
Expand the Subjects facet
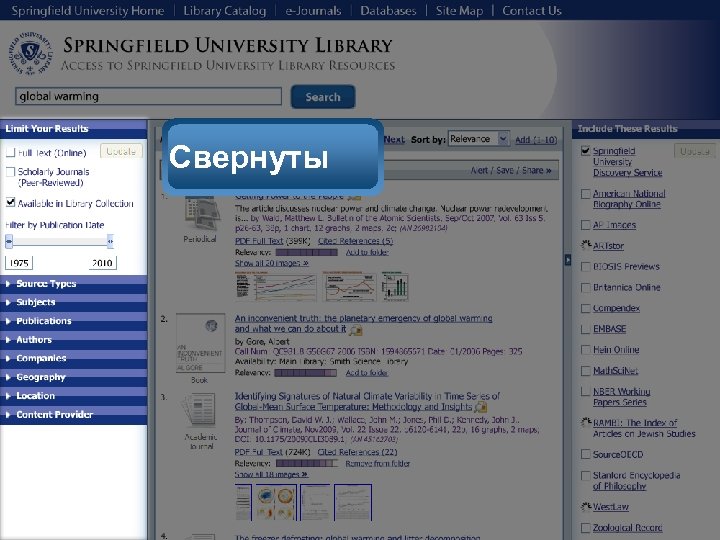pos(73,302)
